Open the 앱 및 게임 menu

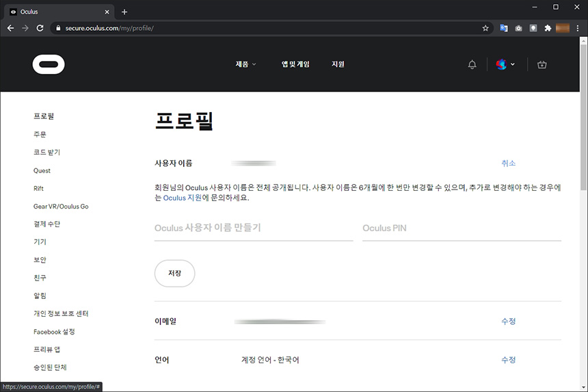[295, 64]
